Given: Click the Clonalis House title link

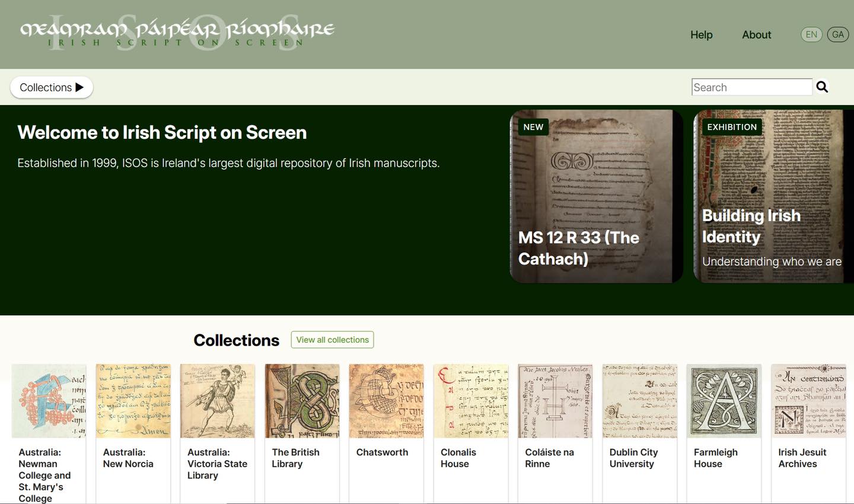Looking at the screenshot, I should (458, 458).
